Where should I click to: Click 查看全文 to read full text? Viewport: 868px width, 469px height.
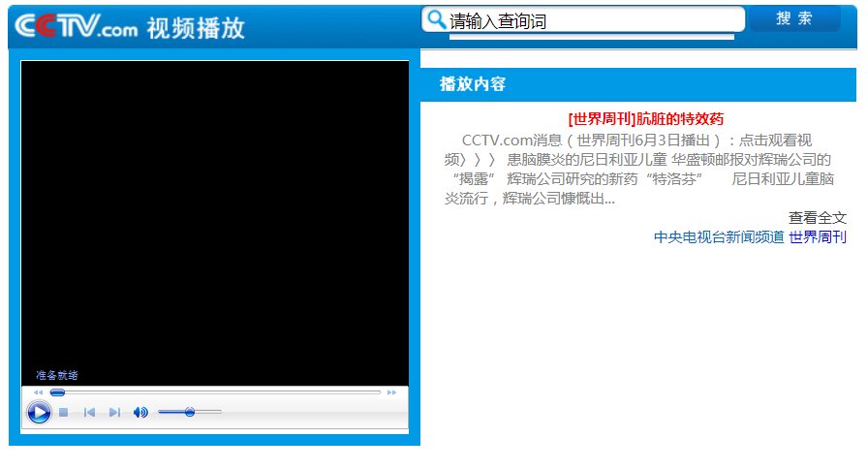(x=817, y=218)
